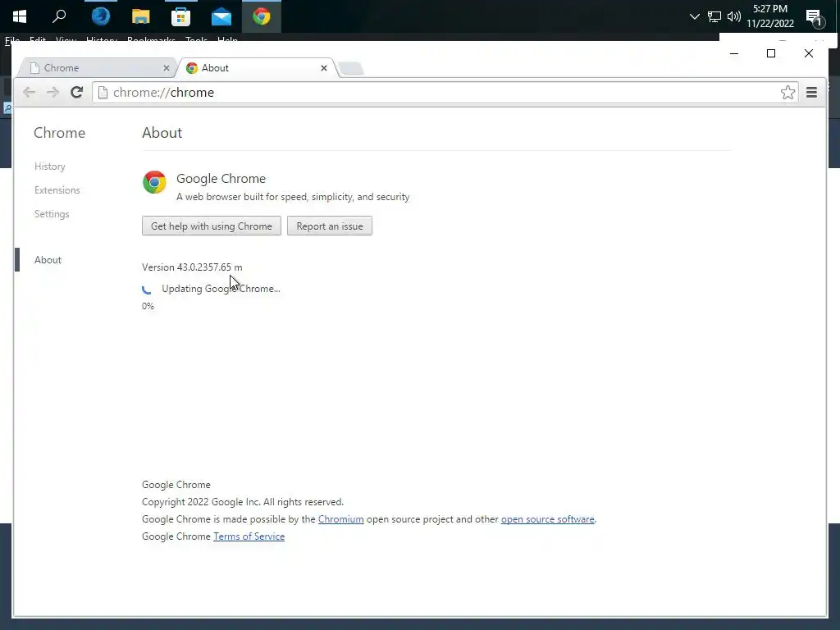The image size is (840, 630).
Task: Open a new tab with the blank tab button
Action: (351, 69)
